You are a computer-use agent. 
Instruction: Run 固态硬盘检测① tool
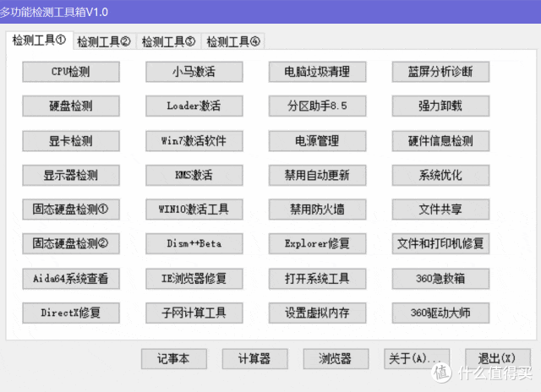71,210
